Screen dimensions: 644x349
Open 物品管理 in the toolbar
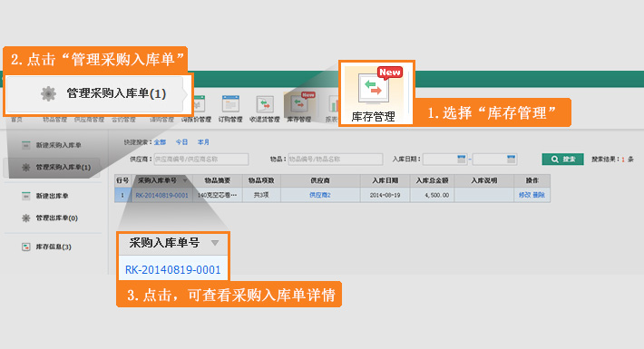click(54, 120)
